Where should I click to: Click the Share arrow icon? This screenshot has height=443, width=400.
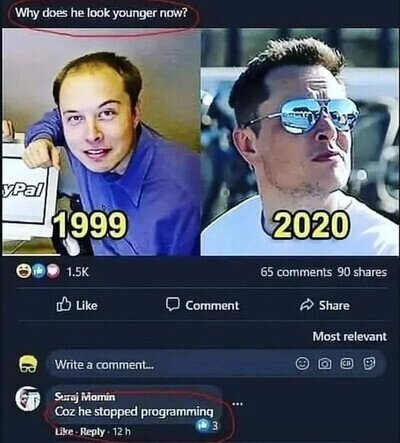point(306,305)
